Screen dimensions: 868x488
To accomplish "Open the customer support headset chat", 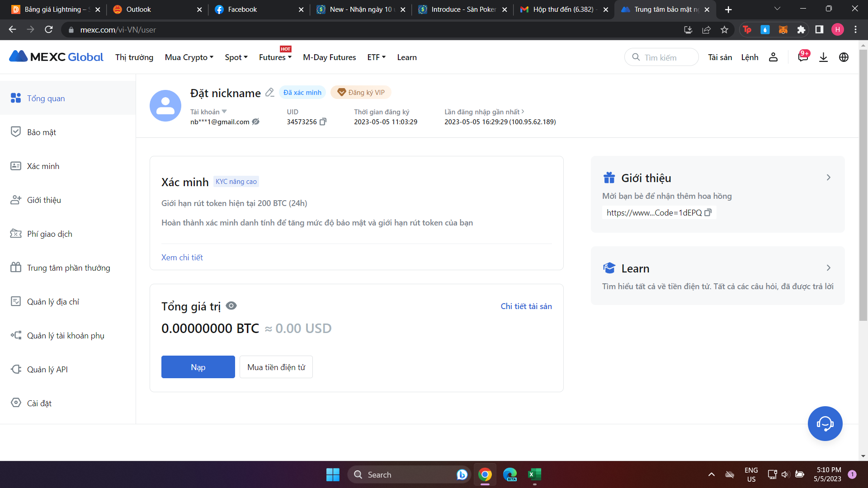I will [825, 423].
